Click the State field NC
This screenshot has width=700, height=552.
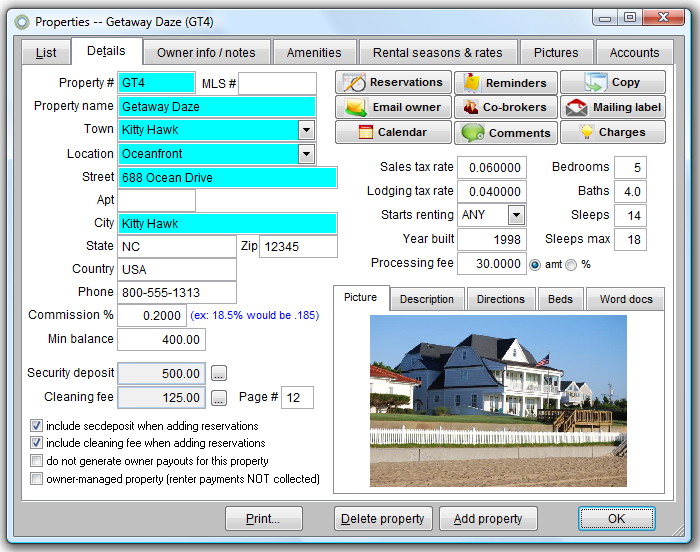pyautogui.click(x=177, y=247)
